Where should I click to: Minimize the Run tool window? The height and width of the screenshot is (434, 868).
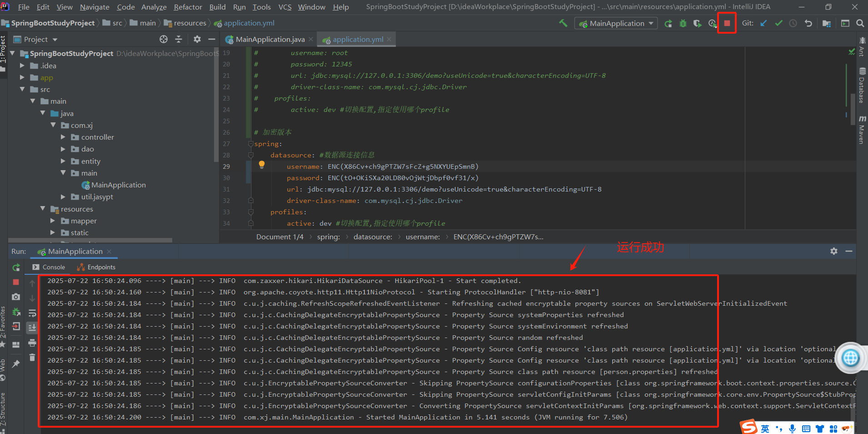point(848,251)
